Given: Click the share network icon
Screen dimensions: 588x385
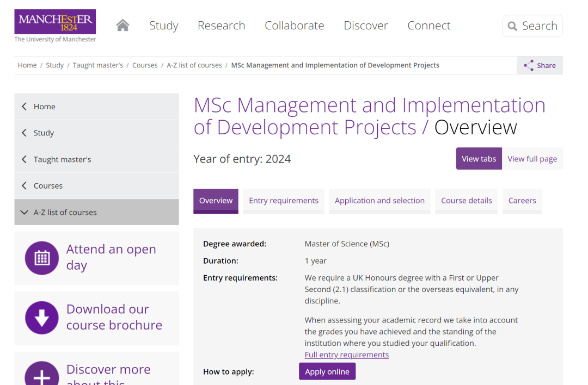Looking at the screenshot, I should tap(528, 65).
